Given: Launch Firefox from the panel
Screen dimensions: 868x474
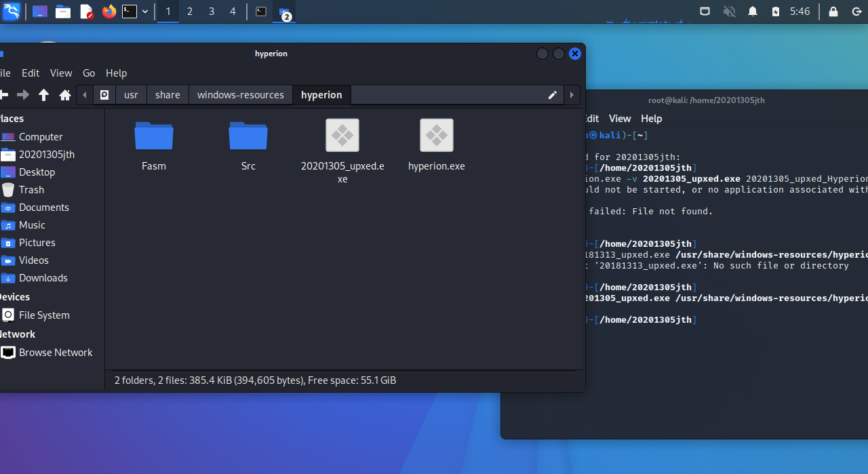Looking at the screenshot, I should (109, 12).
